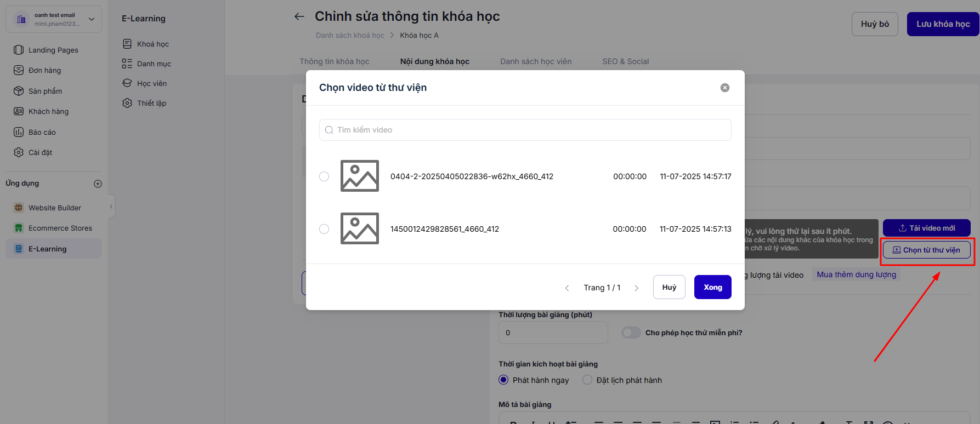
Task: Close the Chọn video từ thư viện dialog
Action: coord(724,88)
